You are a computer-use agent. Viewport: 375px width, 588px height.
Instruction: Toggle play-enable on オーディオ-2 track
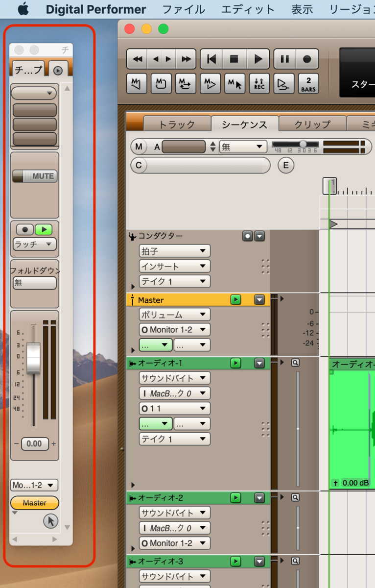tap(236, 498)
